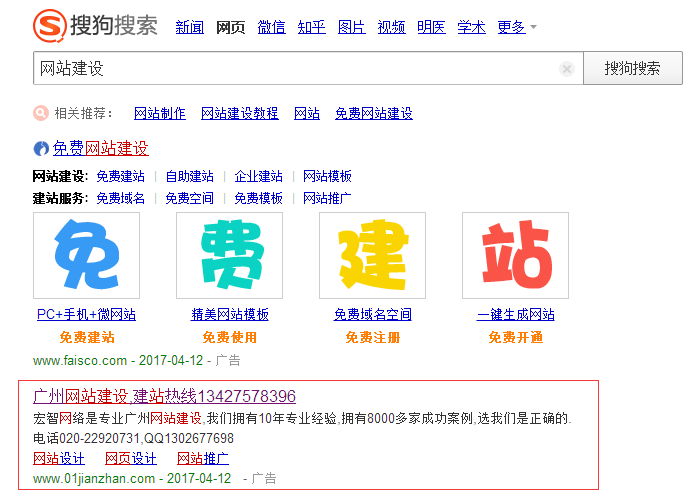Open the 广州网站建设 result title link
The height and width of the screenshot is (504, 699).
(164, 396)
